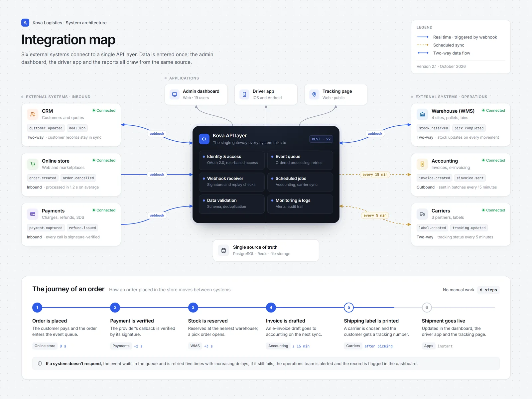
Task: Click the Driver app phone icon
Action: 244,94
